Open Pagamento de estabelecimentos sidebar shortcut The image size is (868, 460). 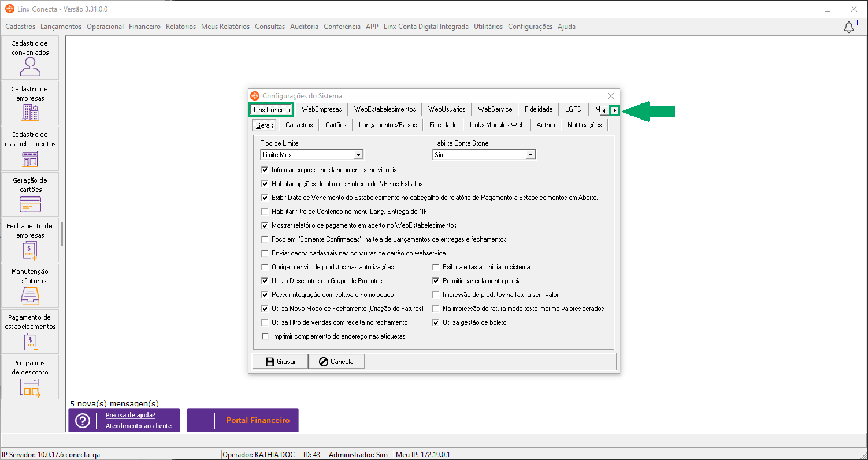(x=30, y=332)
